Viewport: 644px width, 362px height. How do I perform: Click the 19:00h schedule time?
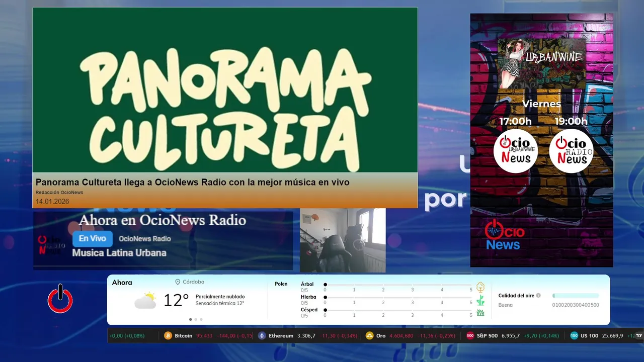(x=571, y=121)
